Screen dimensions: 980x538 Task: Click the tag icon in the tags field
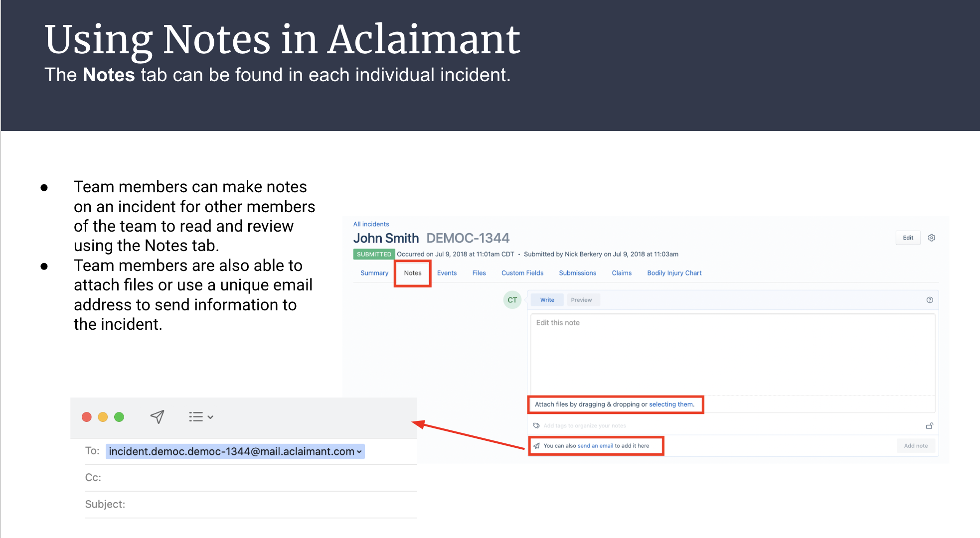pyautogui.click(x=536, y=425)
